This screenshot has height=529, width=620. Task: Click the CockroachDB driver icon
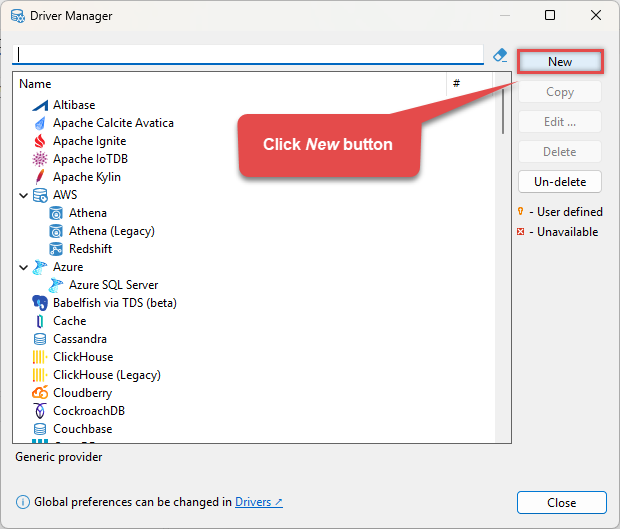(40, 411)
